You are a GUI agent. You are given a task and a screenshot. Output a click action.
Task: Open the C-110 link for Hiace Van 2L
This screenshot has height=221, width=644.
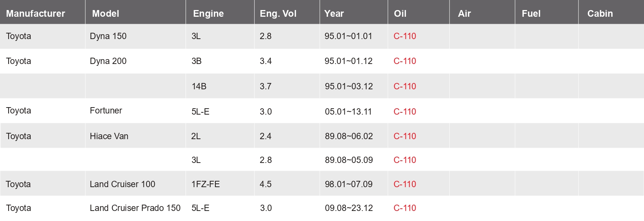click(x=405, y=136)
